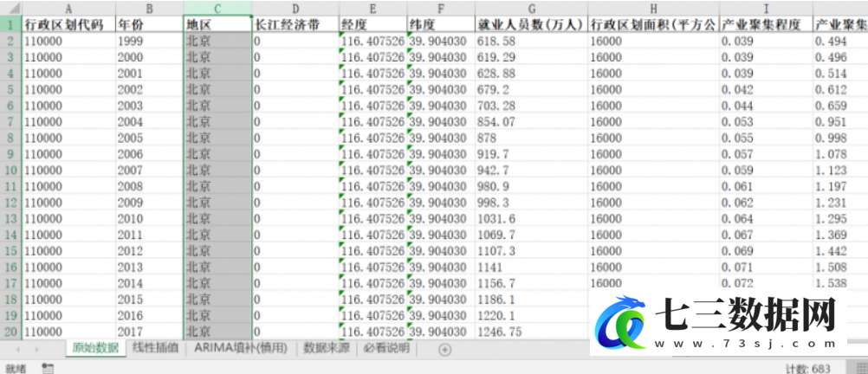Select the employment value 1031.6
This screenshot has height=374, width=868.
click(531, 218)
